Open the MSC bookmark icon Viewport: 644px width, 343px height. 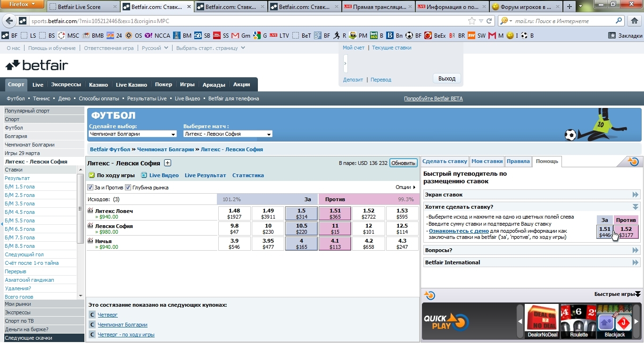[62, 35]
